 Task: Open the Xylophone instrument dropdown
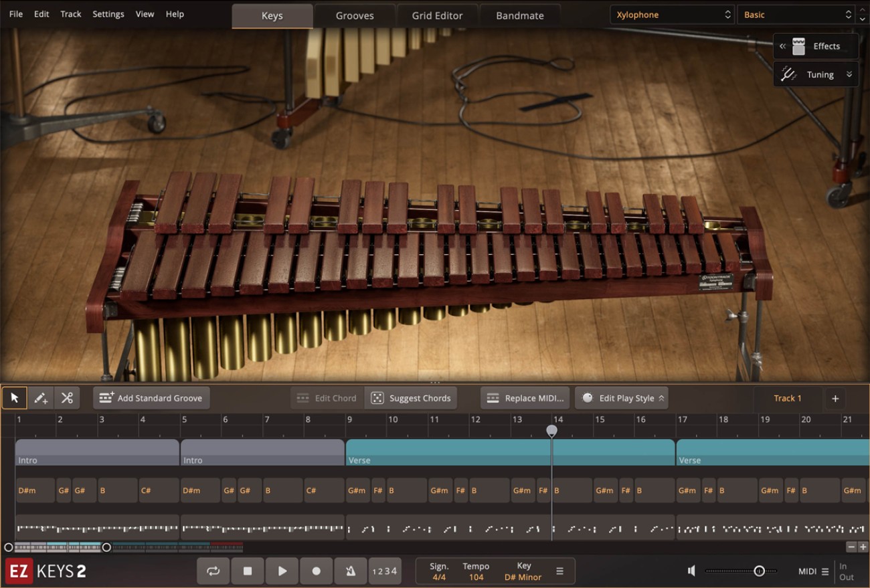pos(671,14)
